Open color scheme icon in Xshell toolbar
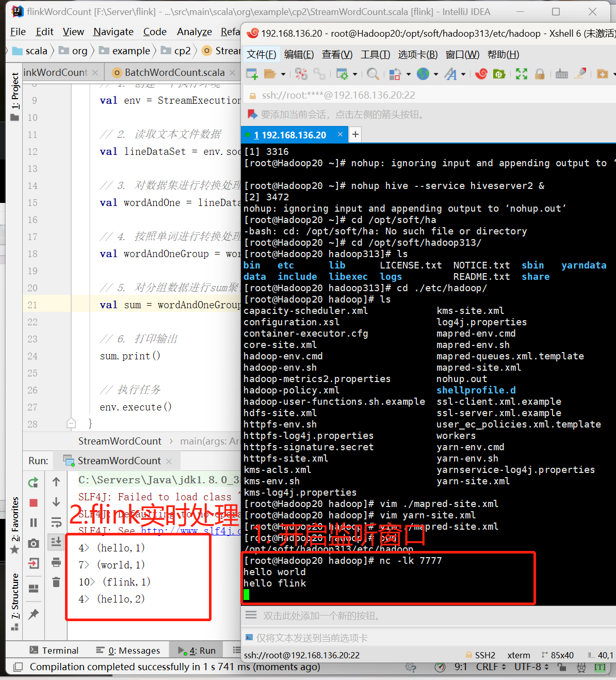 point(395,74)
